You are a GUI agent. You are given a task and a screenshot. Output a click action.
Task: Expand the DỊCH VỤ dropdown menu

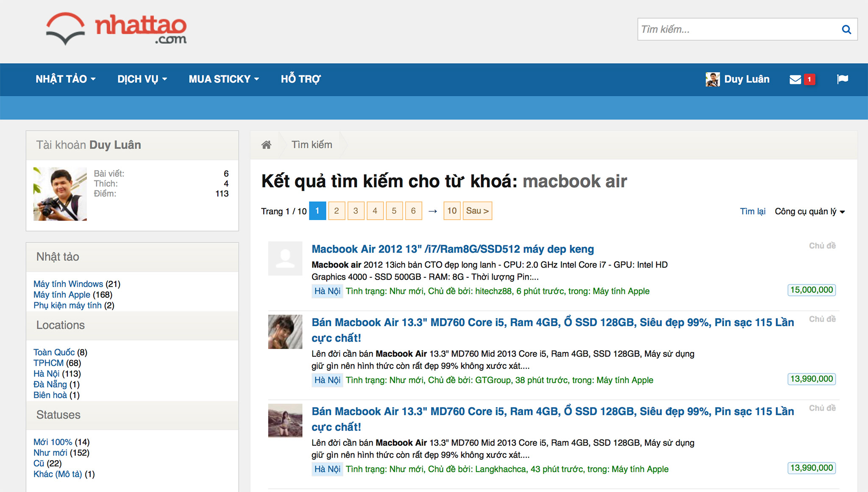point(142,79)
